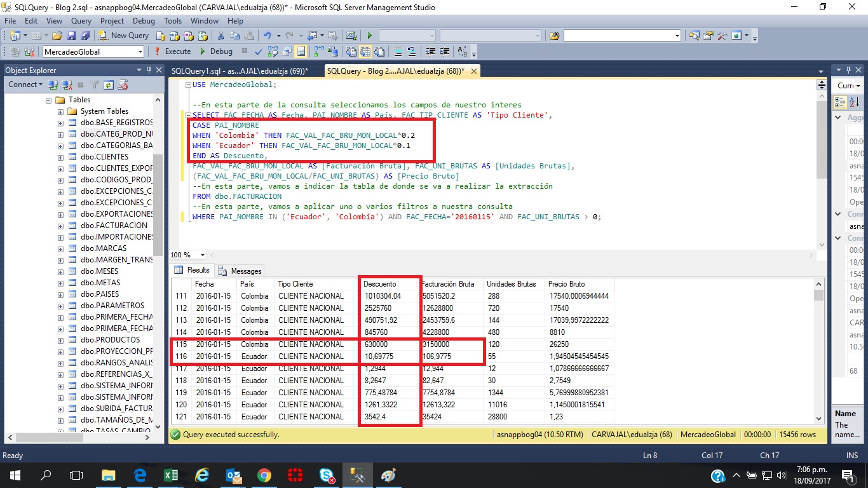The width and height of the screenshot is (868, 488).
Task: Execute the current SQL query
Action: [175, 51]
